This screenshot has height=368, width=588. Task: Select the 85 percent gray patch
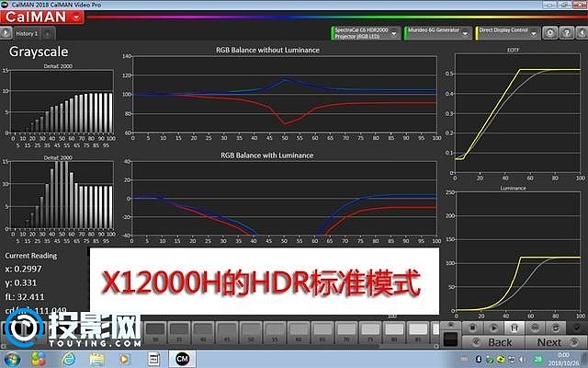click(418, 332)
